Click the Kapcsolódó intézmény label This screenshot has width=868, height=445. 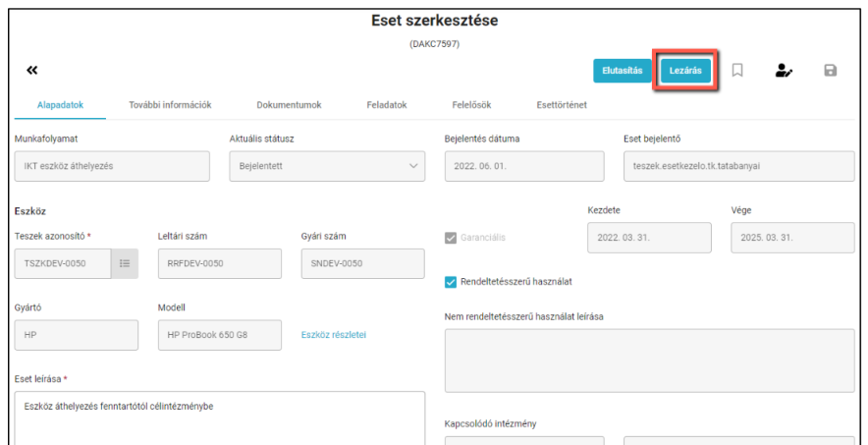[x=491, y=424]
